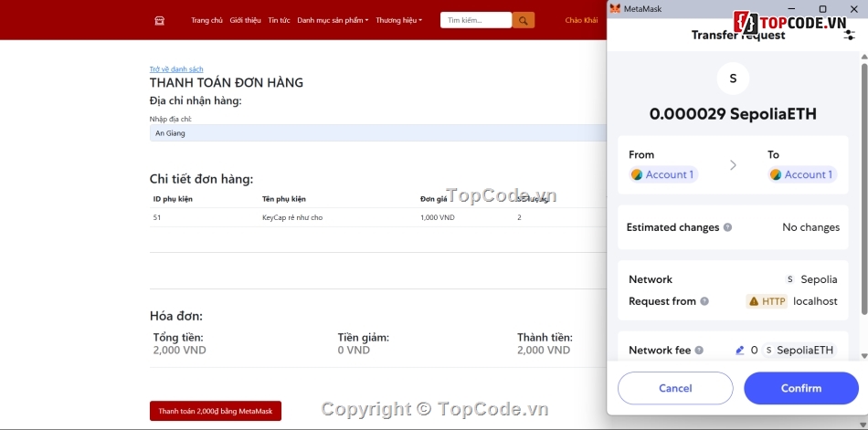
Task: Click 0.000029 SepoliaETH amount text
Action: click(733, 114)
